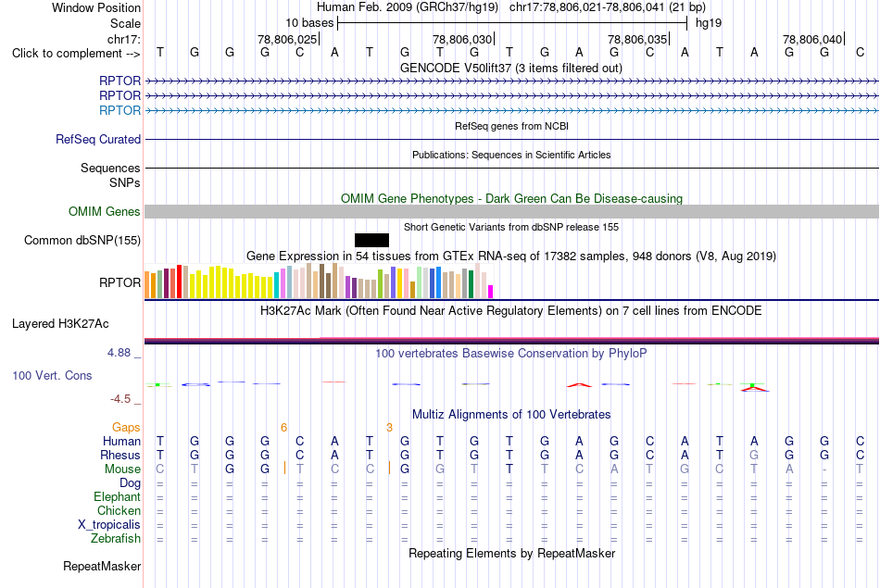Image resolution: width=880 pixels, height=588 pixels.
Task: Select the Zebrafish alignment row label
Action: [x=116, y=539]
